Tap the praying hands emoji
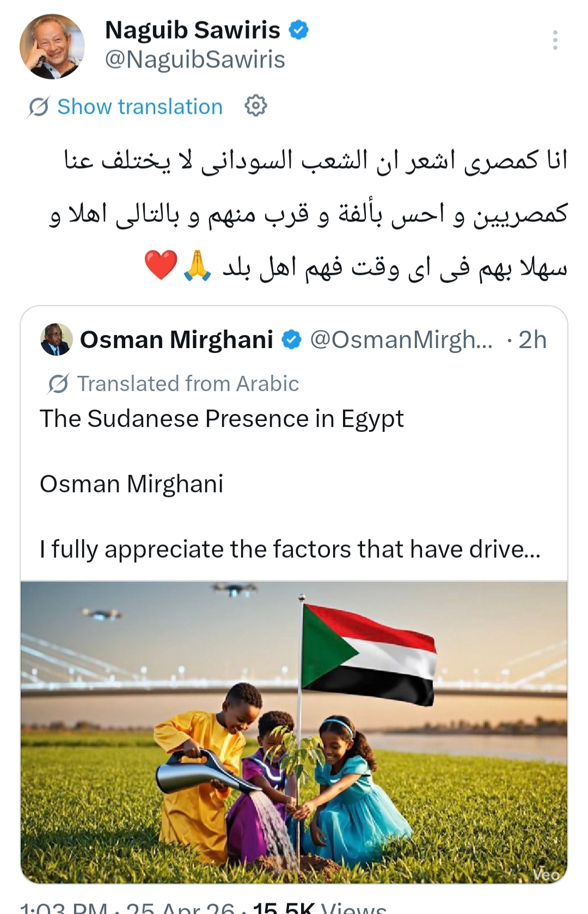Viewport: 588px width, 914px height. point(198,266)
